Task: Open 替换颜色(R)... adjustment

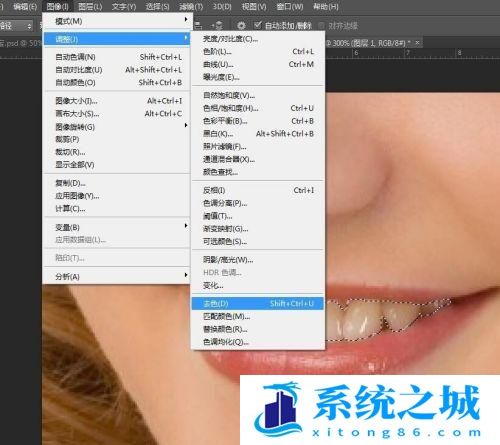Action: 258,329
